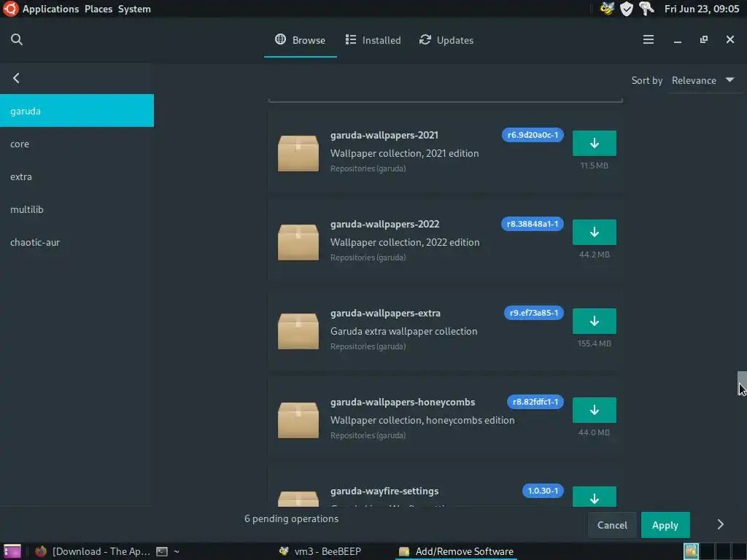The height and width of the screenshot is (560, 747).
Task: Open garuda-wallpapers-extra package title
Action: [385, 313]
